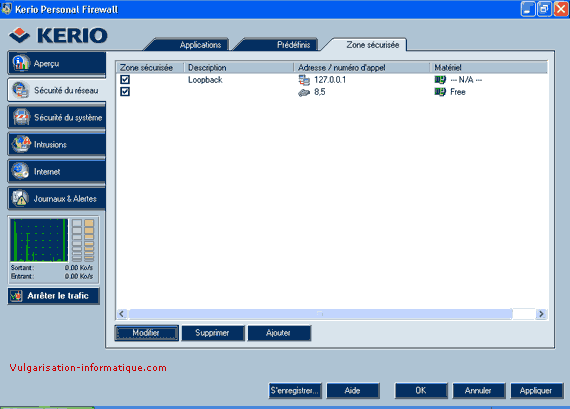Image resolution: width=570 pixels, height=409 pixels.
Task: Select the Loopback description cell
Action: coord(205,80)
